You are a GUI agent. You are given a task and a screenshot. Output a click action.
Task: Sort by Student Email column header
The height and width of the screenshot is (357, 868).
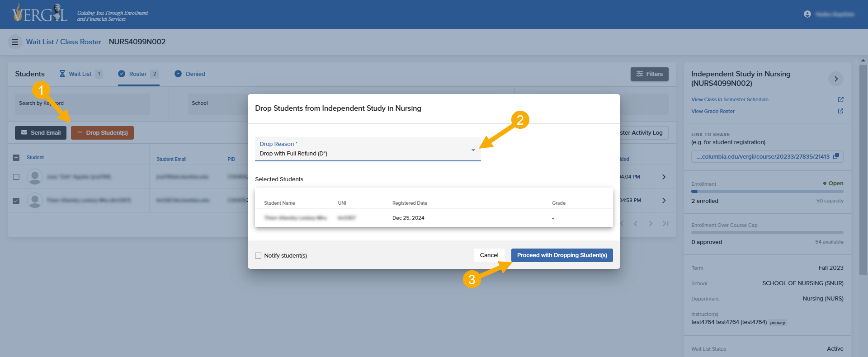[x=171, y=159]
